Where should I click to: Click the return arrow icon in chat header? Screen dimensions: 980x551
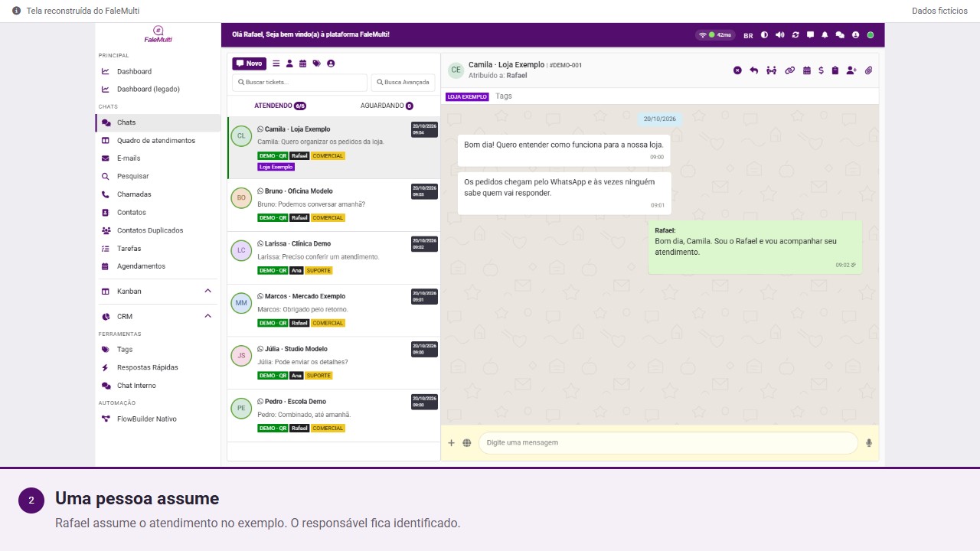(753, 70)
